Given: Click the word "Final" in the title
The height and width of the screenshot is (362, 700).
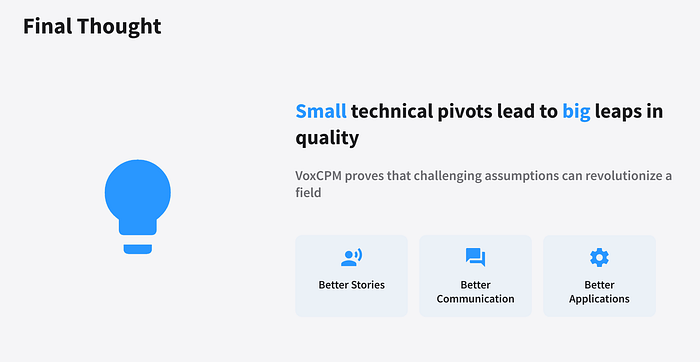Looking at the screenshot, I should coord(47,26).
